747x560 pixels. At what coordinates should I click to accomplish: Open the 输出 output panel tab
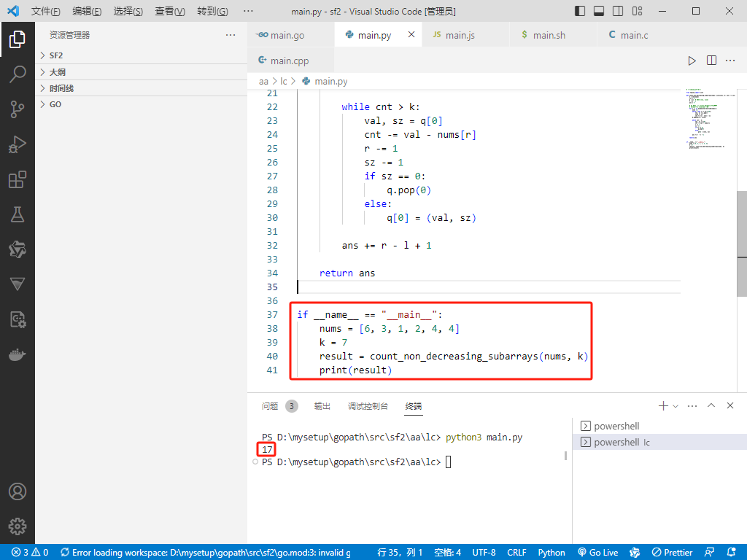click(322, 406)
